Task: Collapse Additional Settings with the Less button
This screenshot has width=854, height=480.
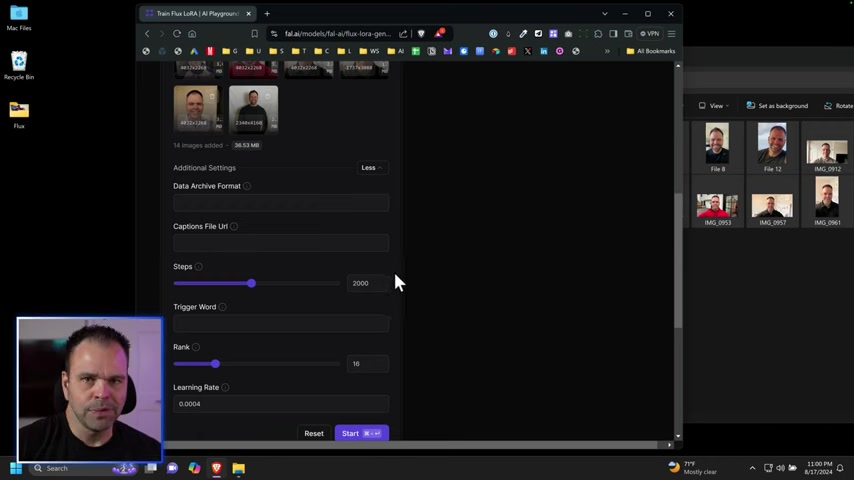Action: coord(372,168)
